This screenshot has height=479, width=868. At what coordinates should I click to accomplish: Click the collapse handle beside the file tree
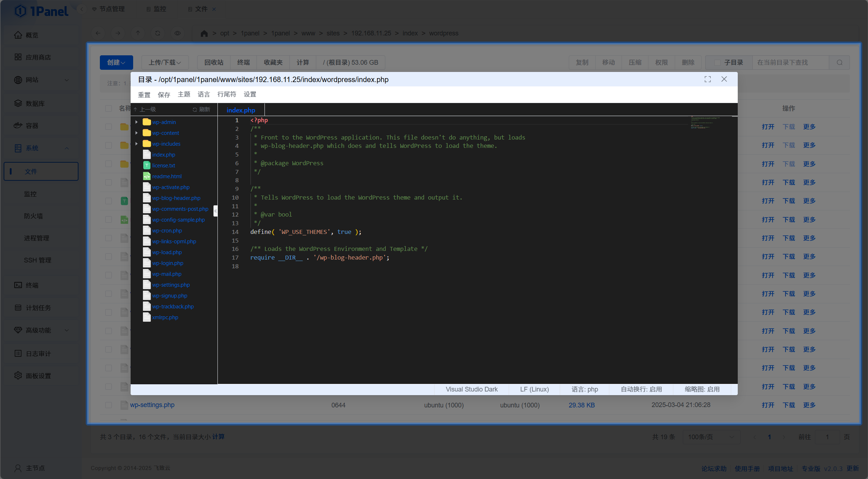[215, 211]
